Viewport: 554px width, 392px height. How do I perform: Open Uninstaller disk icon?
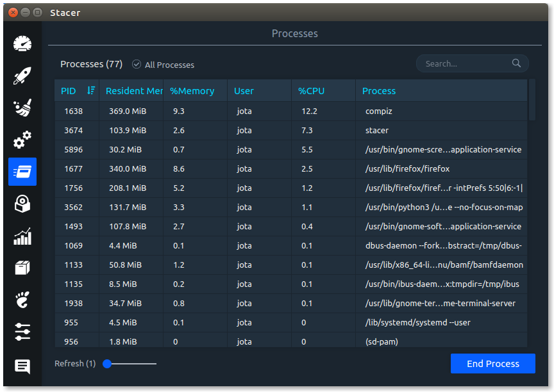pos(22,204)
